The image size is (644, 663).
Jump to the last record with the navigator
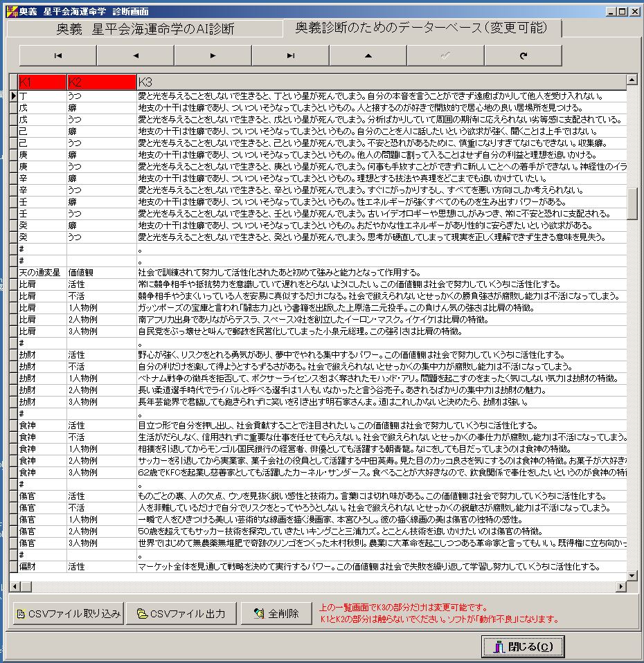[x=290, y=55]
